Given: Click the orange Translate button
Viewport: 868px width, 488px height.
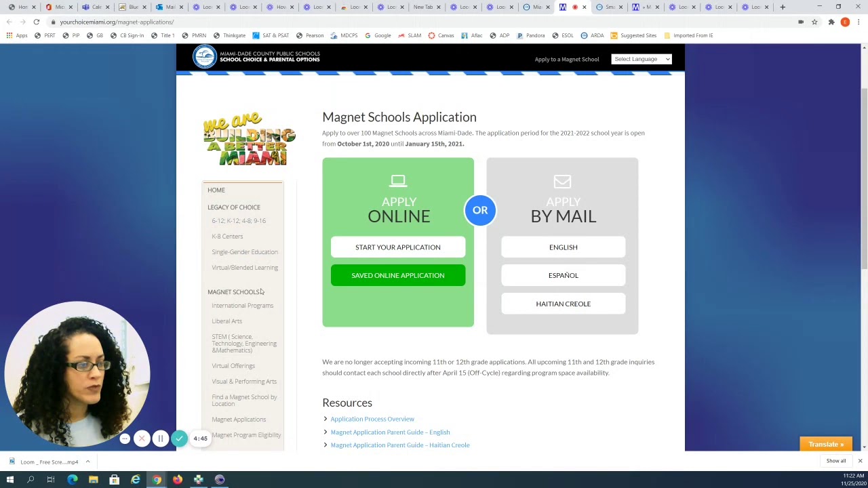Looking at the screenshot, I should [826, 444].
